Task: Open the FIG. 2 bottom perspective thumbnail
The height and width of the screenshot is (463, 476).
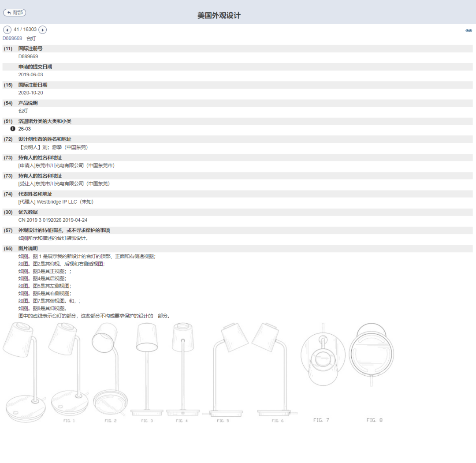Action: [x=110, y=372]
